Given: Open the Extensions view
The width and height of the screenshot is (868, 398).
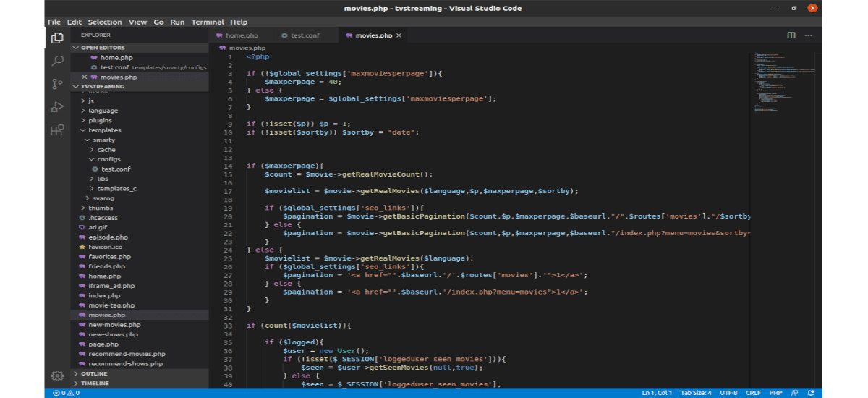Looking at the screenshot, I should pyautogui.click(x=57, y=130).
